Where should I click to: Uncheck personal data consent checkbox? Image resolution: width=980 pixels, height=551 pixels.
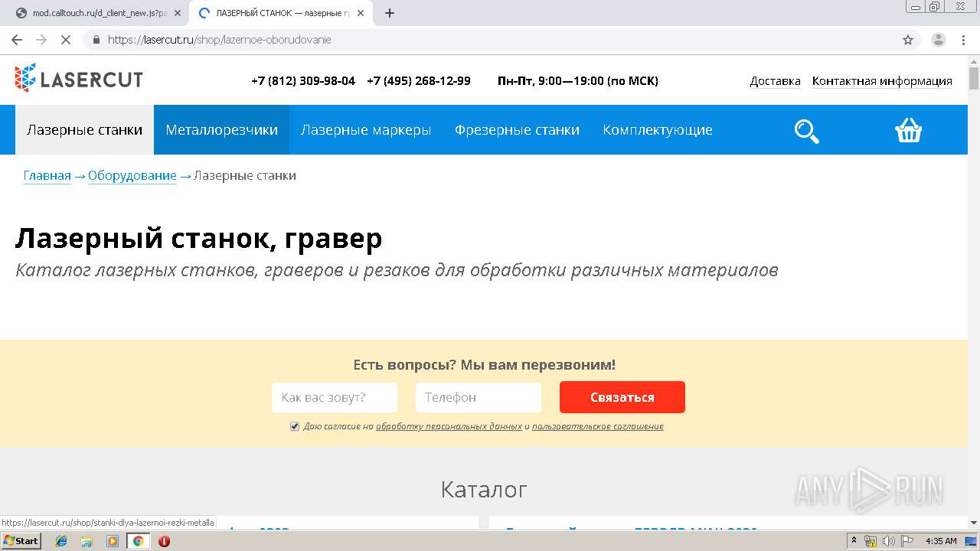point(295,426)
